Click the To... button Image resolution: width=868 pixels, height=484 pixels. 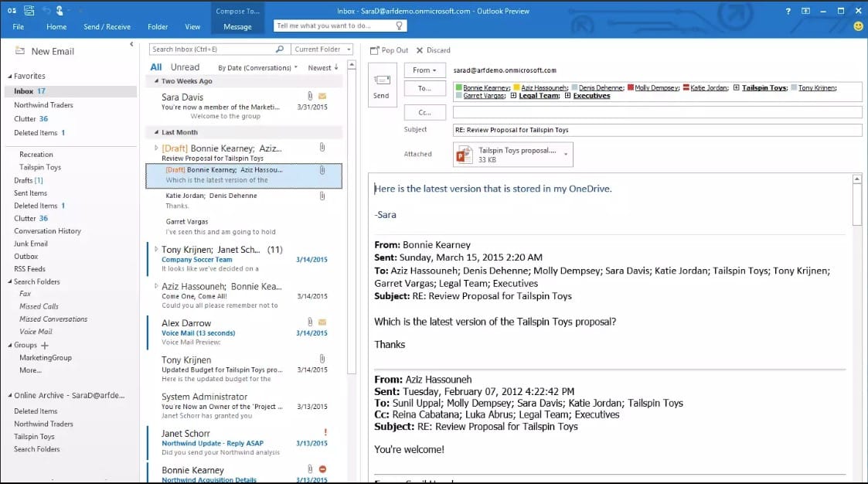pos(424,89)
